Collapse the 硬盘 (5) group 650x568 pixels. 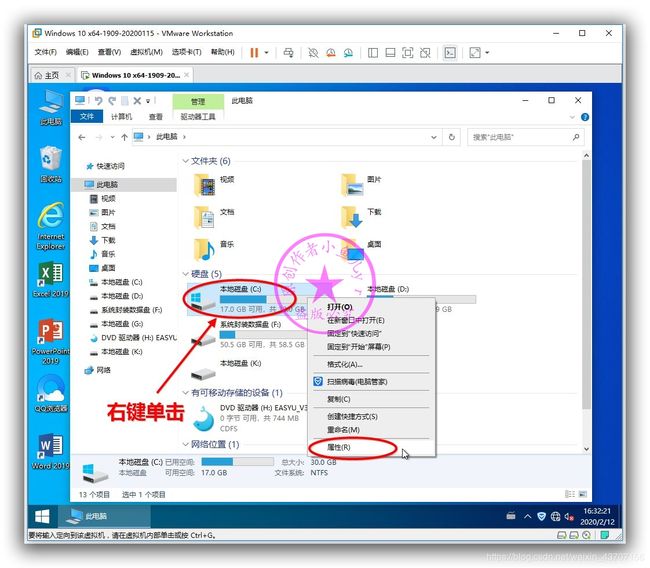[x=186, y=274]
